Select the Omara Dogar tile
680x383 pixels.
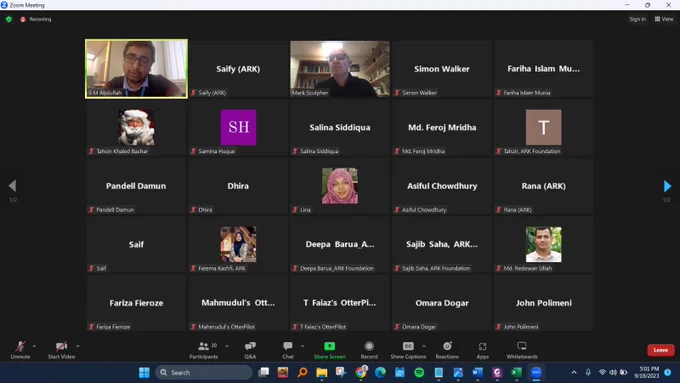click(x=441, y=303)
